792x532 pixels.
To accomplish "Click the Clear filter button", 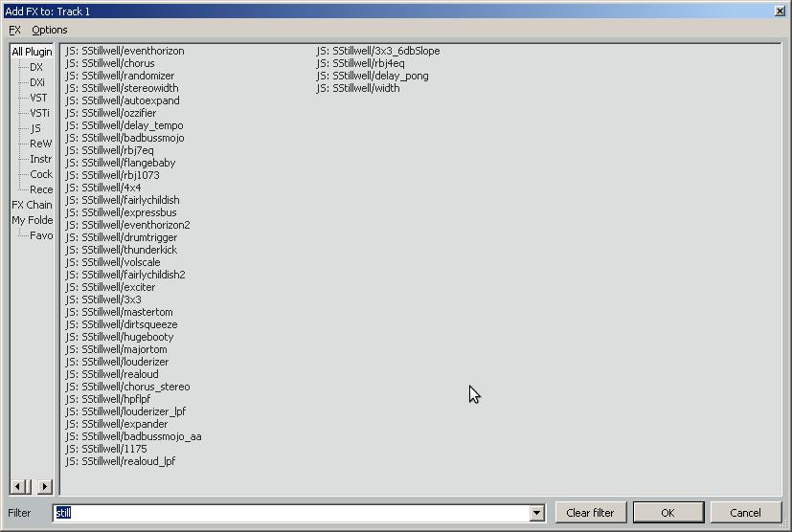I will 591,512.
